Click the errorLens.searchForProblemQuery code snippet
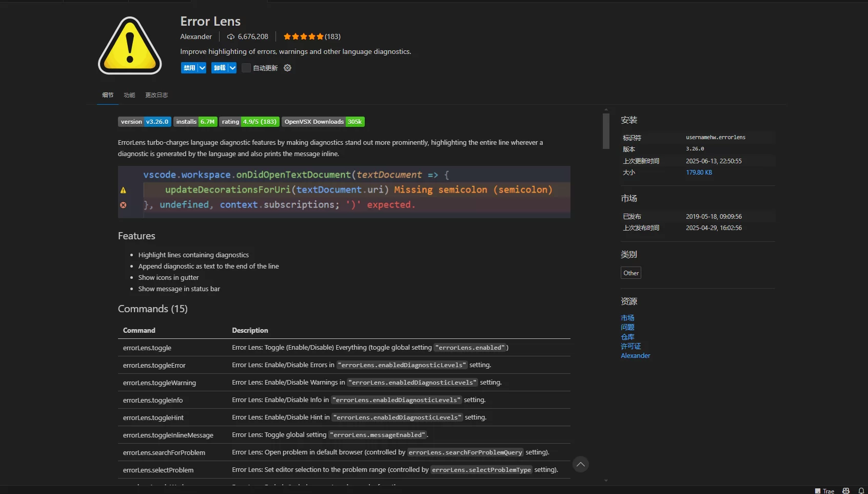The height and width of the screenshot is (494, 868). point(465,452)
